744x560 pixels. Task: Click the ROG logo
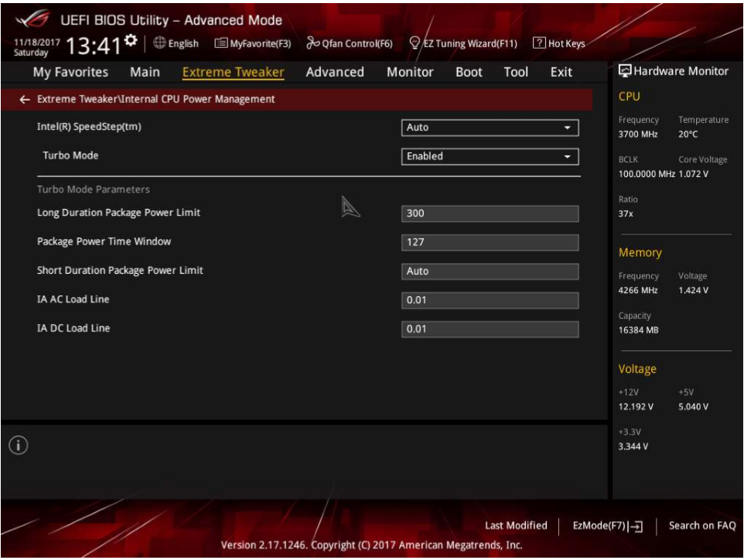[x=32, y=19]
